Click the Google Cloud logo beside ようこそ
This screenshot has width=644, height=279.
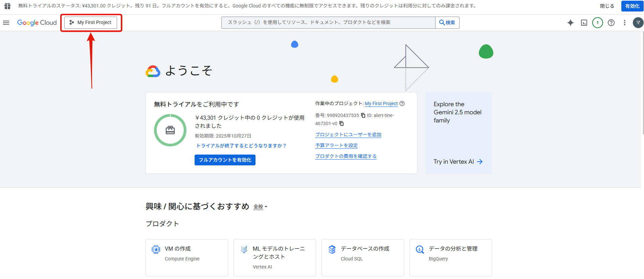click(x=153, y=71)
